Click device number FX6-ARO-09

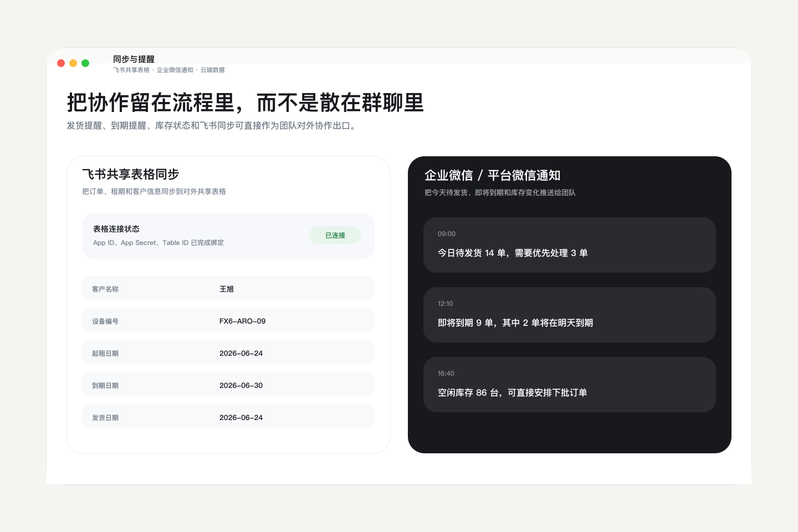click(242, 321)
